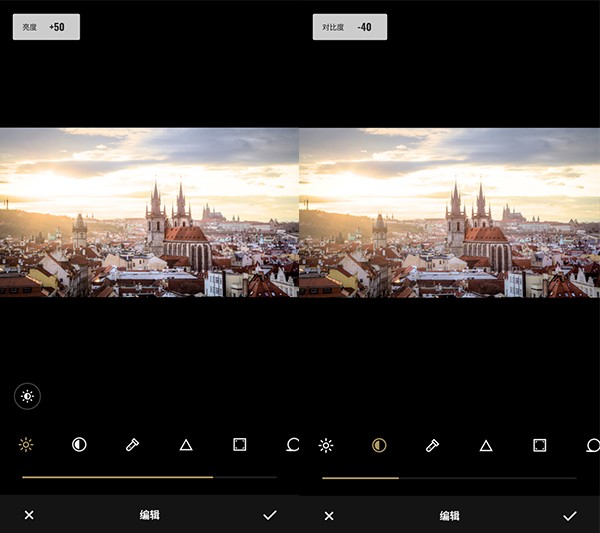Choose flashlight highlight tool in right panel

click(x=432, y=445)
